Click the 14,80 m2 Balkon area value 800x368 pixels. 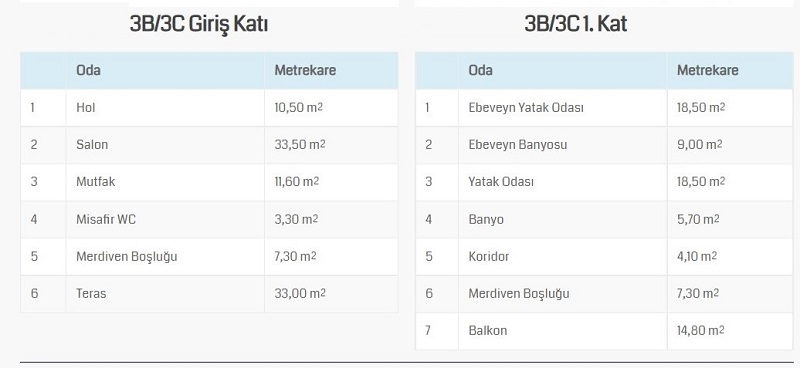(701, 331)
